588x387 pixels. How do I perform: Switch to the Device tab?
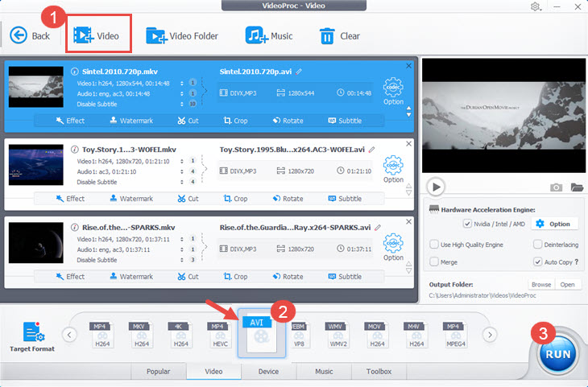268,371
